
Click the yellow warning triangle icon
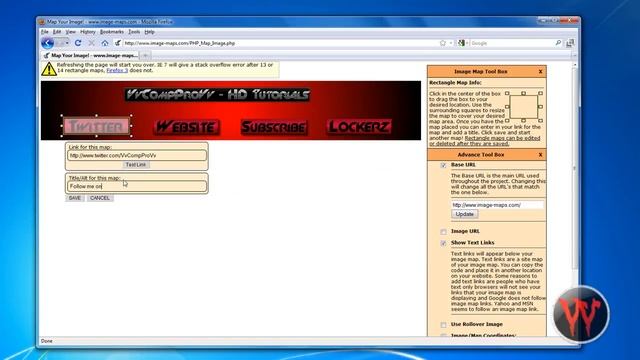(x=49, y=69)
